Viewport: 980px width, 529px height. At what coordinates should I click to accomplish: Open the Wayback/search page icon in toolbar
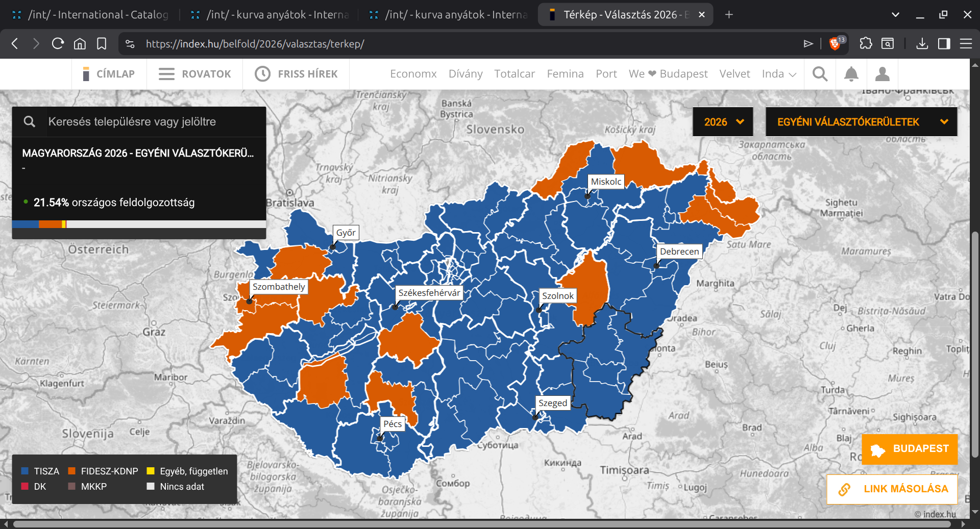[888, 44]
